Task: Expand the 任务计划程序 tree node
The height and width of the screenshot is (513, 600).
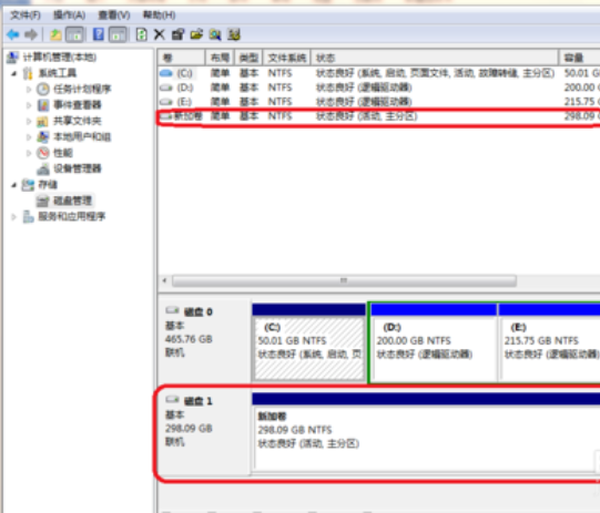Action: click(29, 89)
